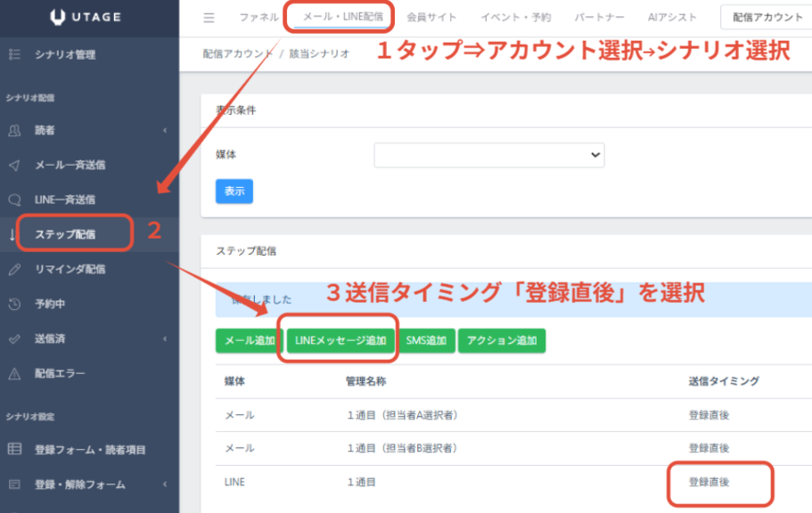Expand the 読者 submenu chevron
The image size is (812, 513).
pos(165,130)
